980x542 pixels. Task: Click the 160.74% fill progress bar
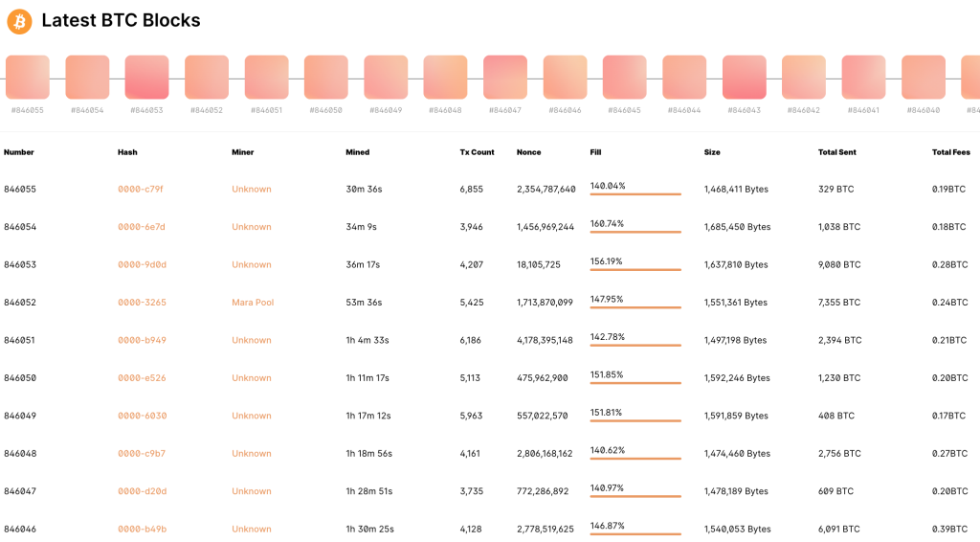pyautogui.click(x=635, y=232)
